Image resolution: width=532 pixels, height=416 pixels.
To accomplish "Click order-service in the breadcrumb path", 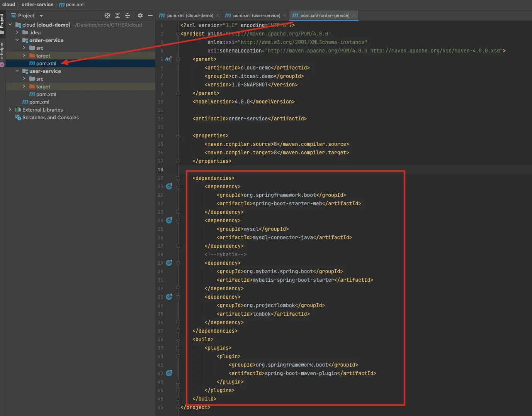I will (37, 5).
